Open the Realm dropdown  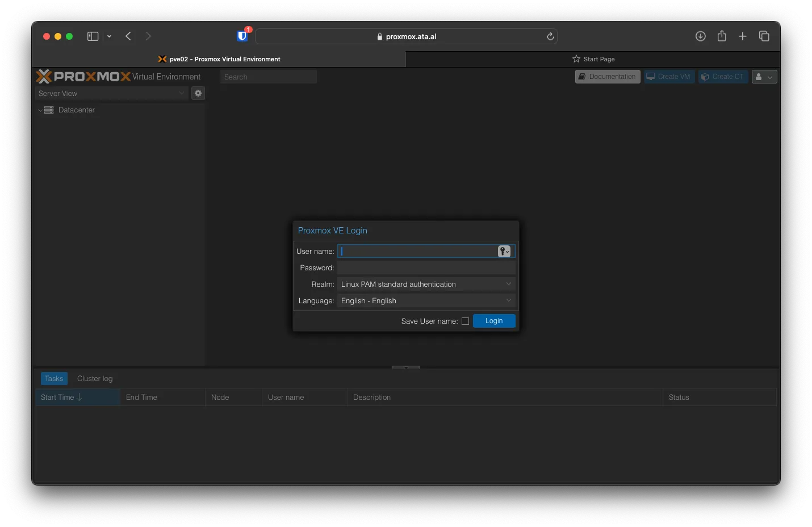click(x=426, y=284)
